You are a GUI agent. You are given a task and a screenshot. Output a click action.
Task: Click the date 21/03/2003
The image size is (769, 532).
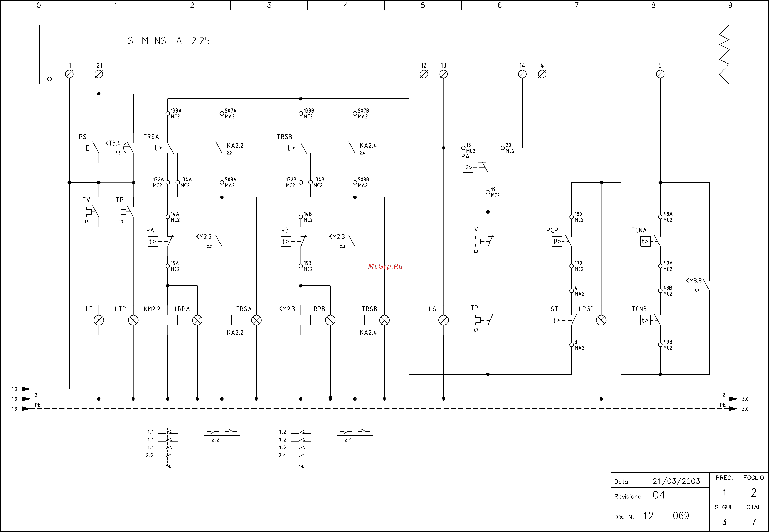pyautogui.click(x=676, y=481)
